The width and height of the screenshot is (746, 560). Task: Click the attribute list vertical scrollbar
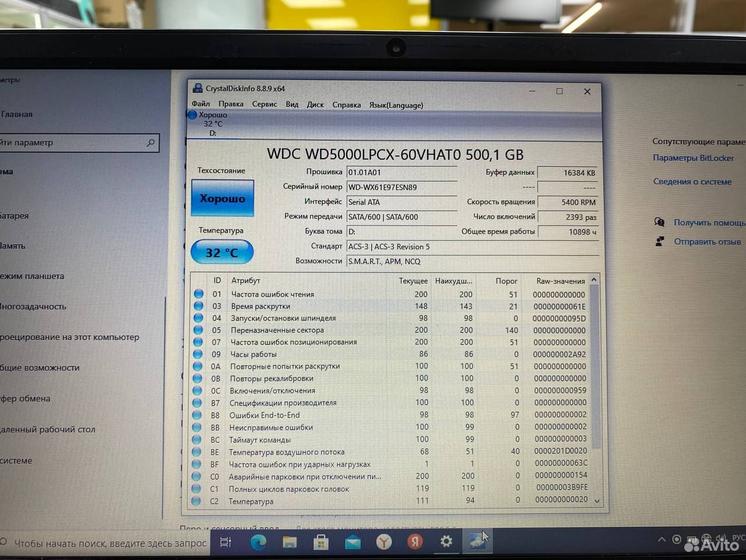tap(596, 380)
